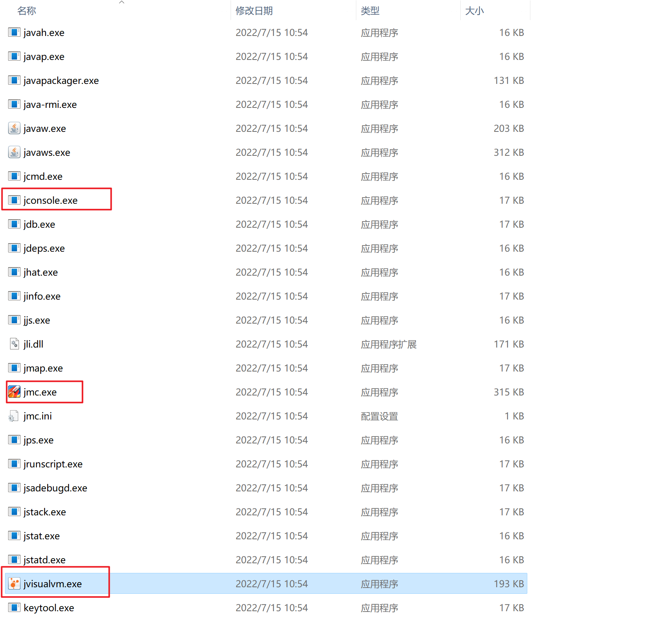The height and width of the screenshot is (617, 672).
Task: Sort by the 修改日期 column header
Action: [x=254, y=11]
